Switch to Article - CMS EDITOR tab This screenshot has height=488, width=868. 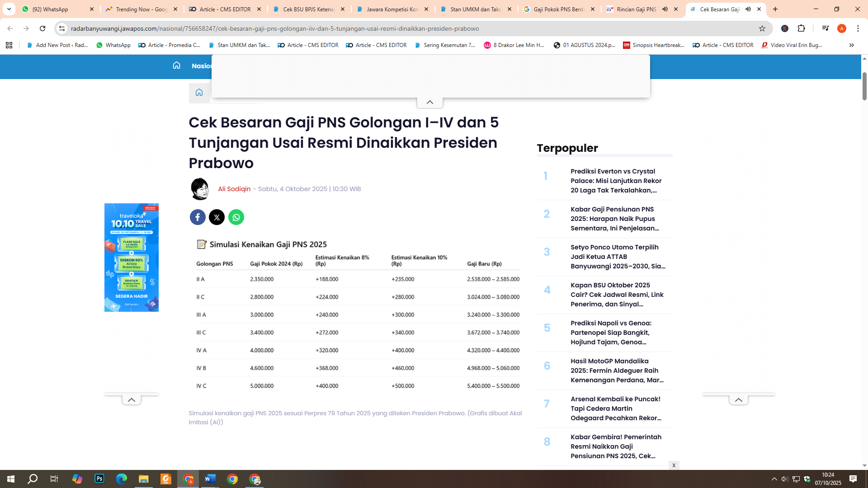pos(225,9)
